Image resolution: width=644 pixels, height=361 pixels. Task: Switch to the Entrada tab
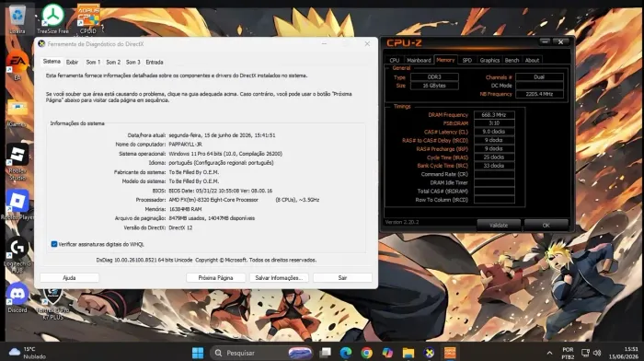click(155, 62)
